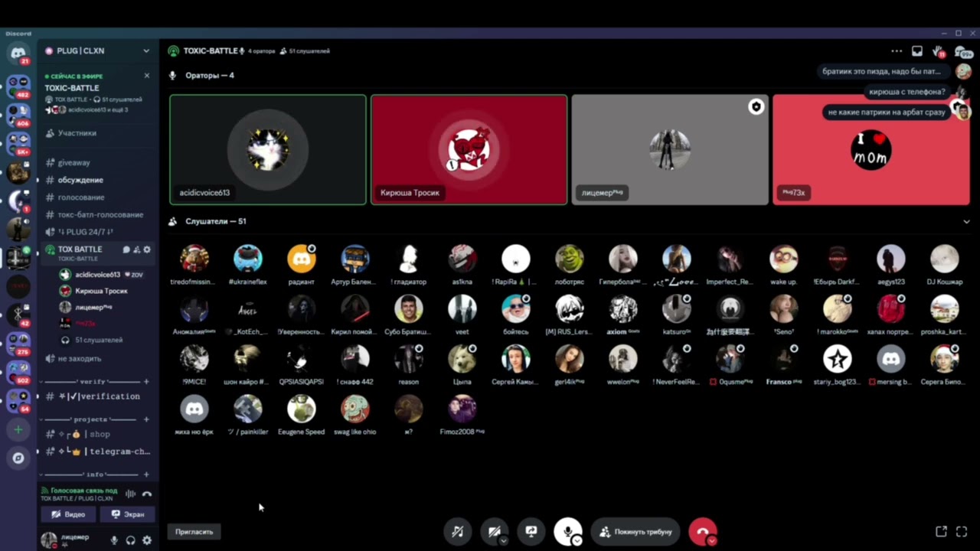Open user settings gear at bottom left
Screen dimensions: 980x551
click(147, 540)
